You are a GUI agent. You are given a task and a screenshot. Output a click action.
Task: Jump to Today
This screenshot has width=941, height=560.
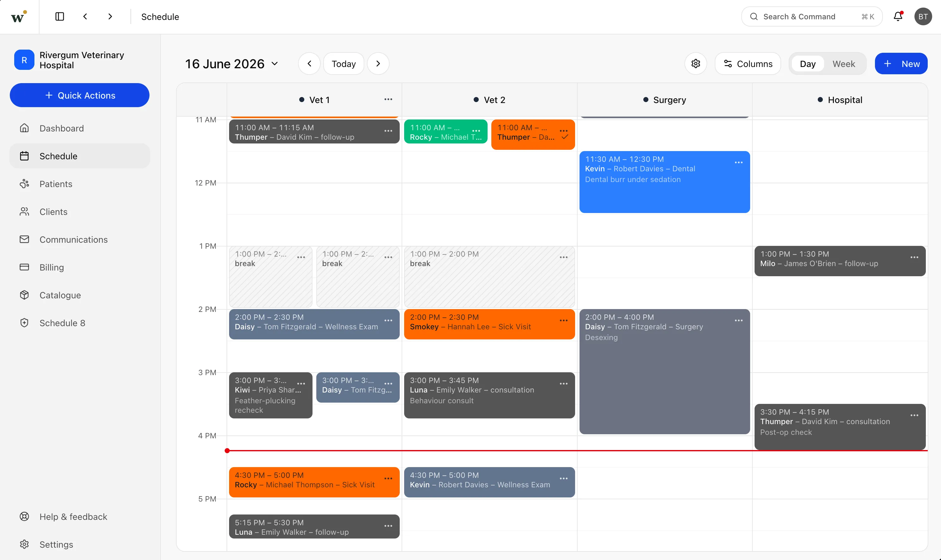[344, 64]
